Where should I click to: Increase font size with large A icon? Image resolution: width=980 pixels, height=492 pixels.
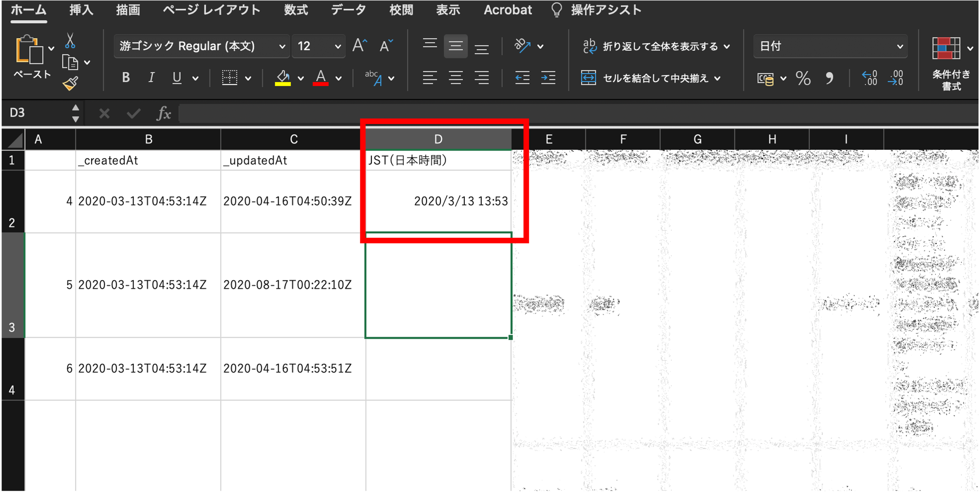[360, 46]
